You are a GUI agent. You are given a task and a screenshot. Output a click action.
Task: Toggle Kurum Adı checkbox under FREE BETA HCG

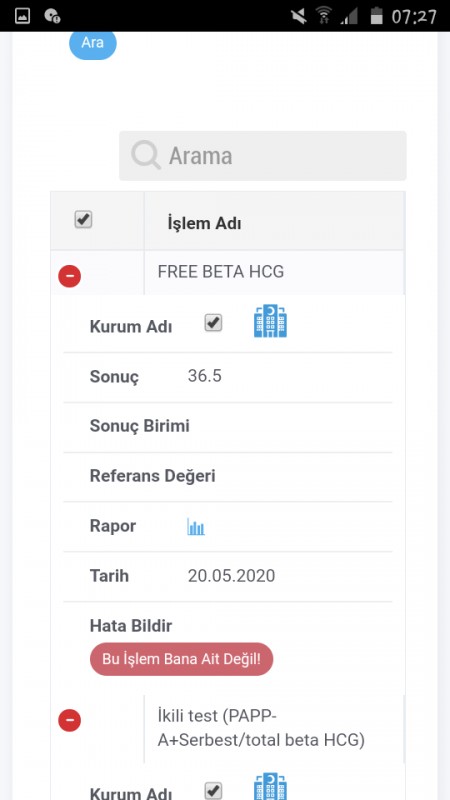(213, 323)
